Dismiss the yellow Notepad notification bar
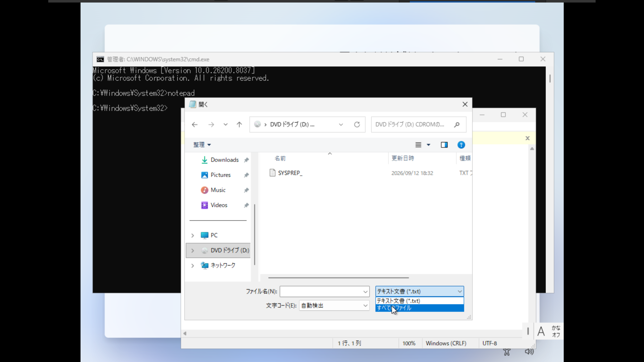 click(527, 138)
